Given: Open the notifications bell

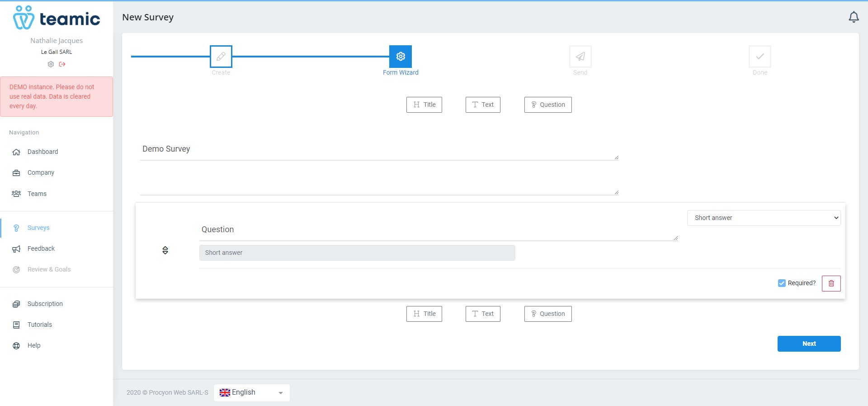Looking at the screenshot, I should 854,17.
